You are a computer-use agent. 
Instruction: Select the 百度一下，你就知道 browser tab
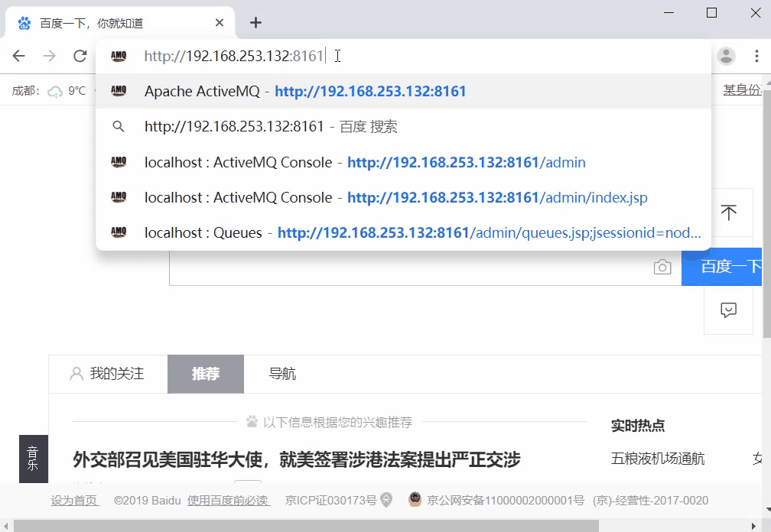point(121,23)
